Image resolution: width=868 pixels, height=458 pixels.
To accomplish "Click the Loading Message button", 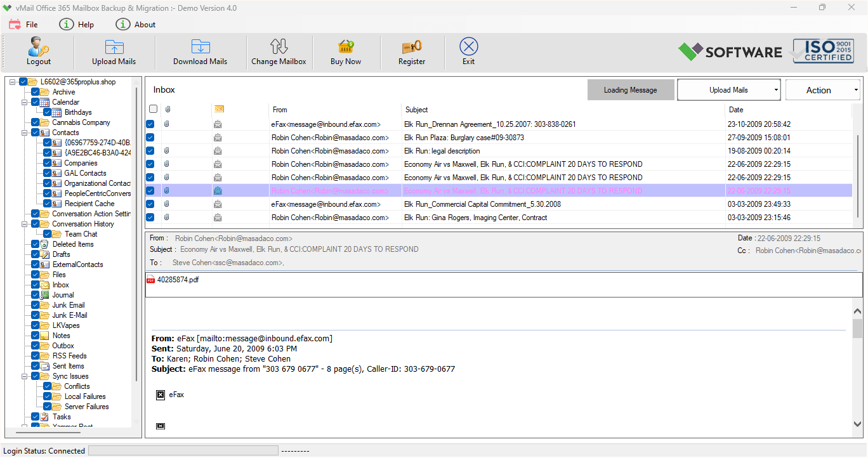I will pyautogui.click(x=630, y=90).
